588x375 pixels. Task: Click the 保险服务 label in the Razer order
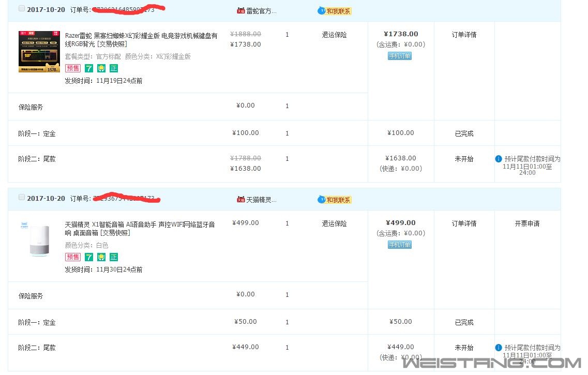tap(31, 107)
